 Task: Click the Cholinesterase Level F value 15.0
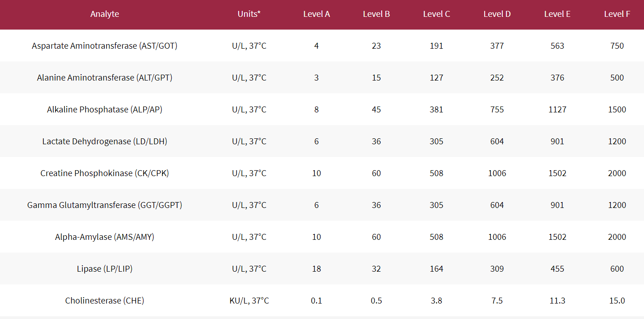(x=617, y=301)
